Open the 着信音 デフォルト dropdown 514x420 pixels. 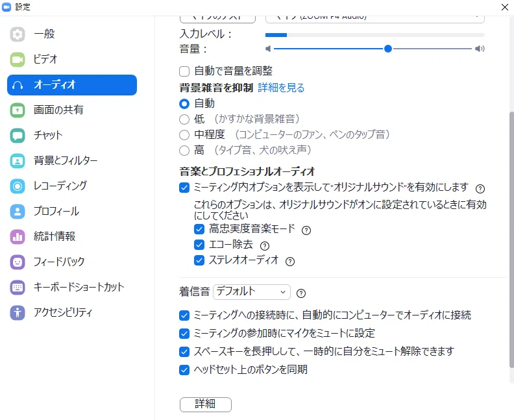click(252, 292)
